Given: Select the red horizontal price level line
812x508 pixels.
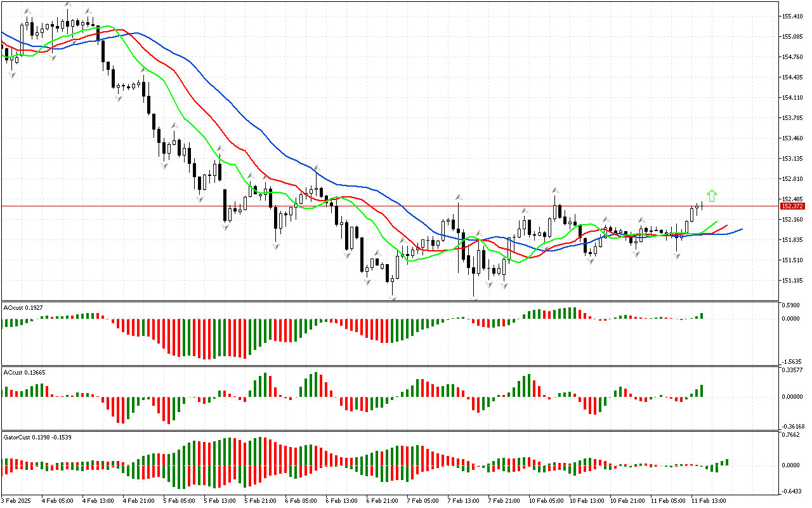Looking at the screenshot, I should pyautogui.click(x=381, y=206).
